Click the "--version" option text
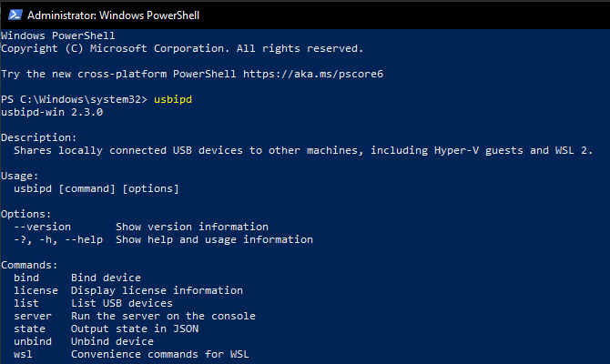 pyautogui.click(x=43, y=227)
